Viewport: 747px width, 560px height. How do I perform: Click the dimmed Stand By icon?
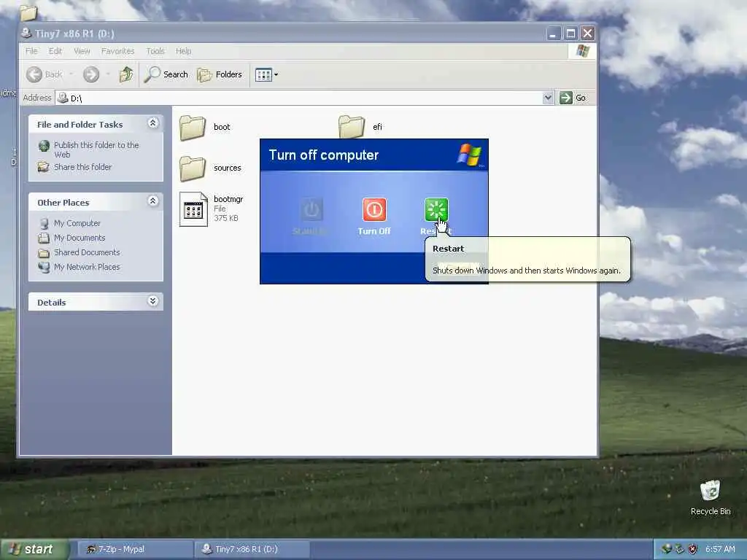311,209
